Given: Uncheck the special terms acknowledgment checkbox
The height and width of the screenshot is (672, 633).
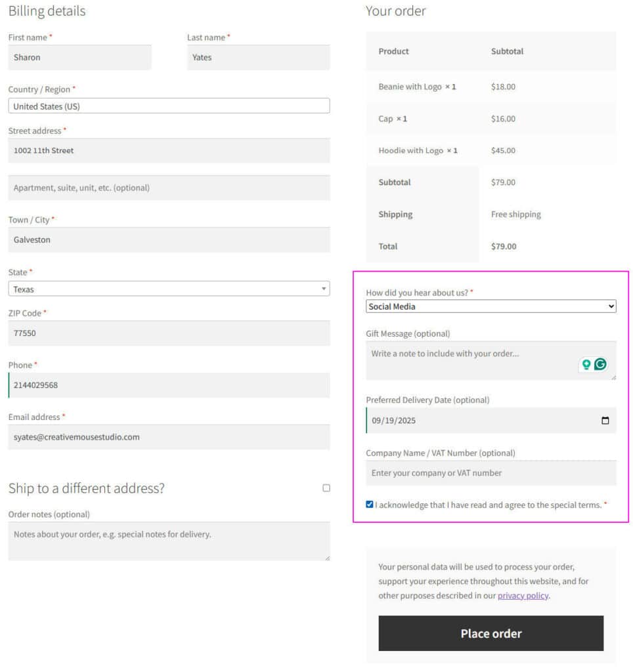Looking at the screenshot, I should (370, 505).
